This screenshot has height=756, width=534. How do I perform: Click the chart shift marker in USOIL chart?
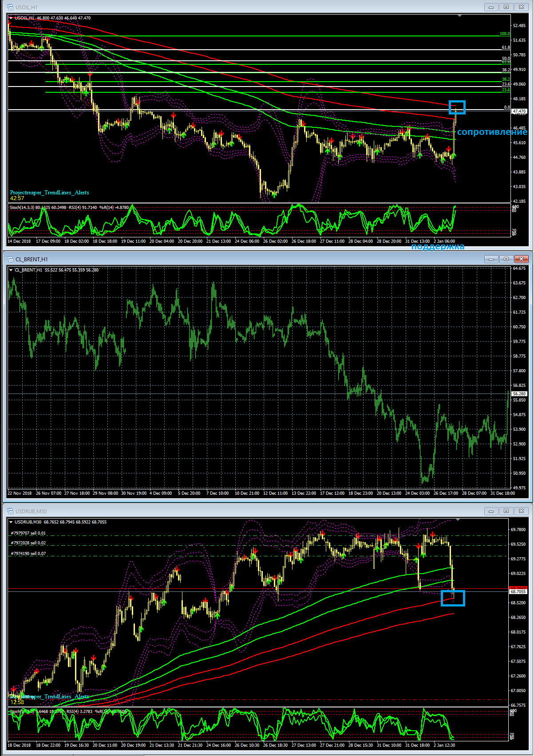point(460,16)
